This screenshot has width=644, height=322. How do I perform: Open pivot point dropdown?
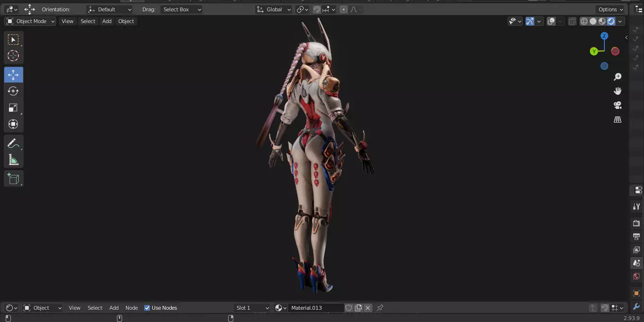[x=302, y=9]
